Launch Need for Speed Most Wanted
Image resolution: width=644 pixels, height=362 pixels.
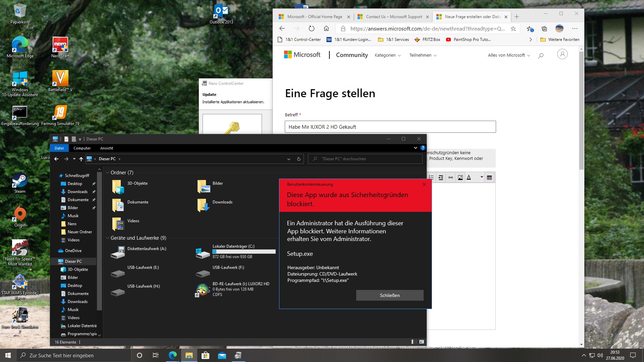pyautogui.click(x=20, y=253)
